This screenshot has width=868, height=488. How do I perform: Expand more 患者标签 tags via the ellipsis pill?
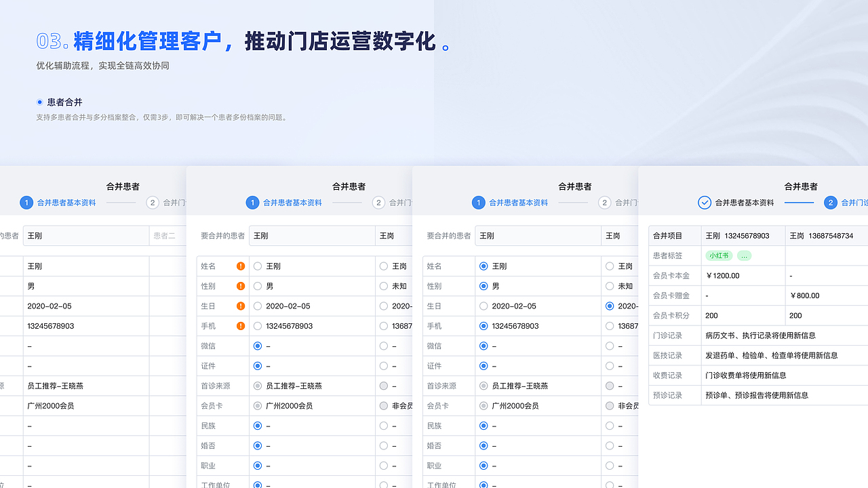pos(743,256)
